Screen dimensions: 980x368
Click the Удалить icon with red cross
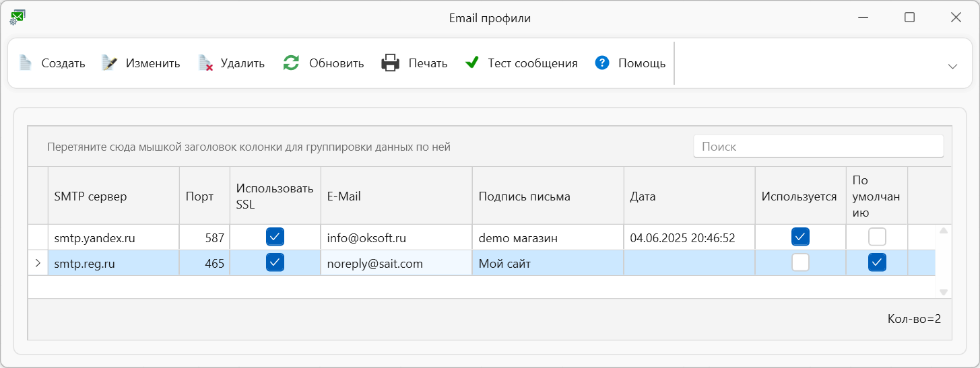point(205,63)
